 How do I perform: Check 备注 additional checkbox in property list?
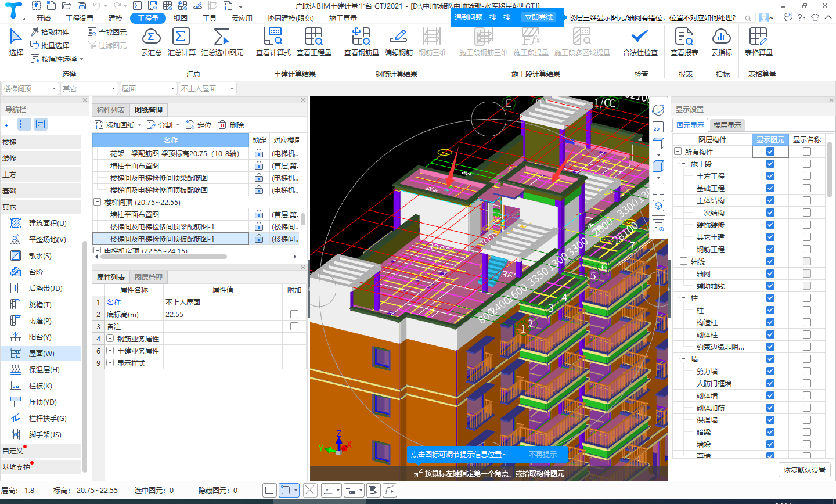(x=294, y=326)
